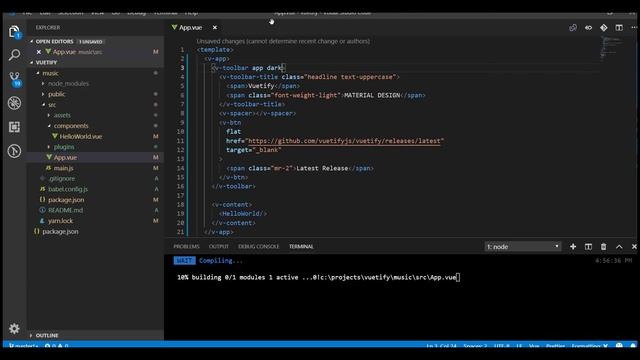This screenshot has height=360, width=640.
Task: Open notifications bell in the status bar
Action: [633, 346]
